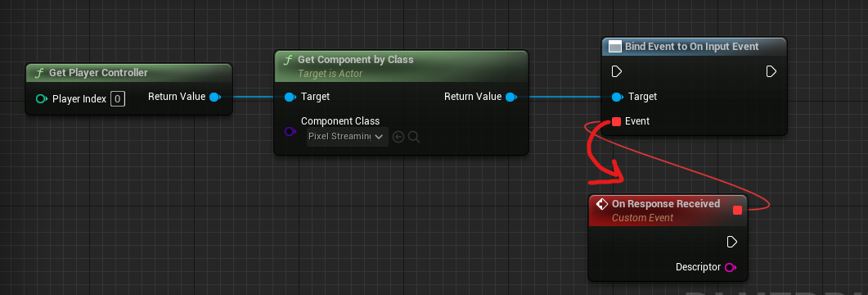Browse to class with magnifier icon

click(x=413, y=136)
